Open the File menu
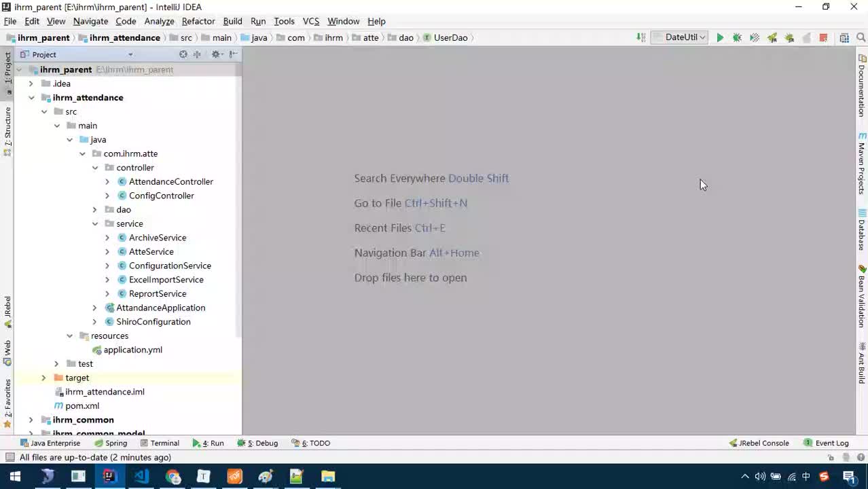Screen dimensions: 868x489 10,21
